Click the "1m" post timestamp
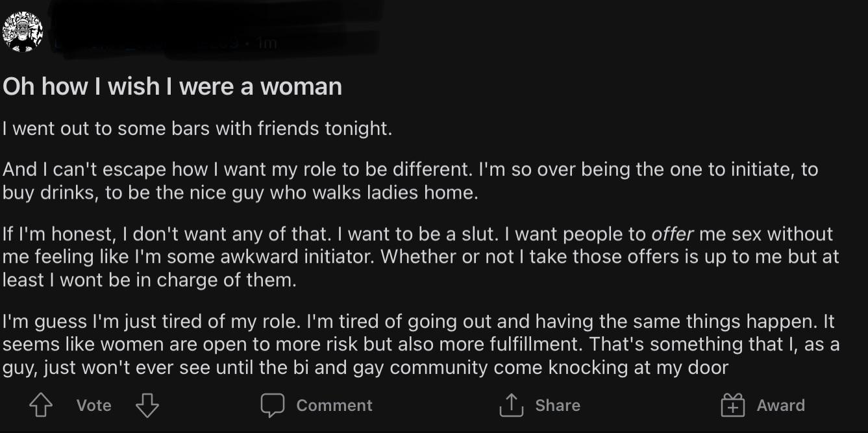This screenshot has width=868, height=433. coord(267,43)
